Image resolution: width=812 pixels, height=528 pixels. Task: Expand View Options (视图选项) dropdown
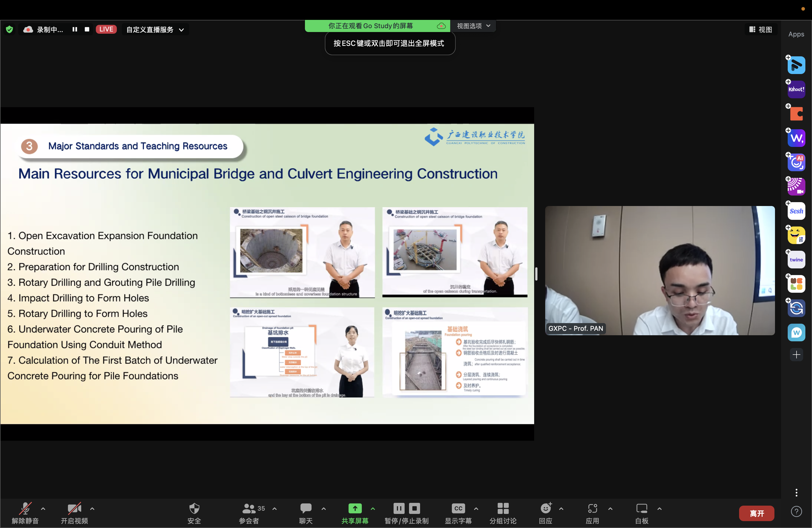473,26
